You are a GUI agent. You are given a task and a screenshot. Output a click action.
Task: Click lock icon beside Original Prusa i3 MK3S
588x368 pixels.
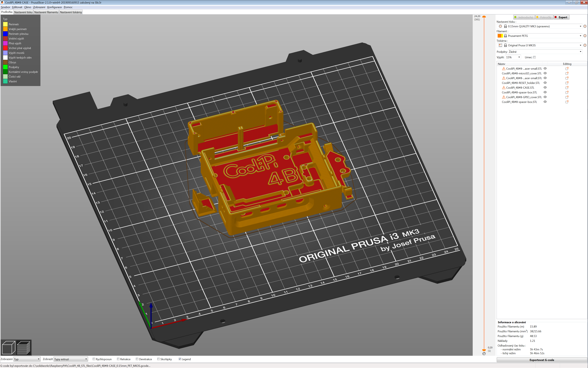[505, 45]
